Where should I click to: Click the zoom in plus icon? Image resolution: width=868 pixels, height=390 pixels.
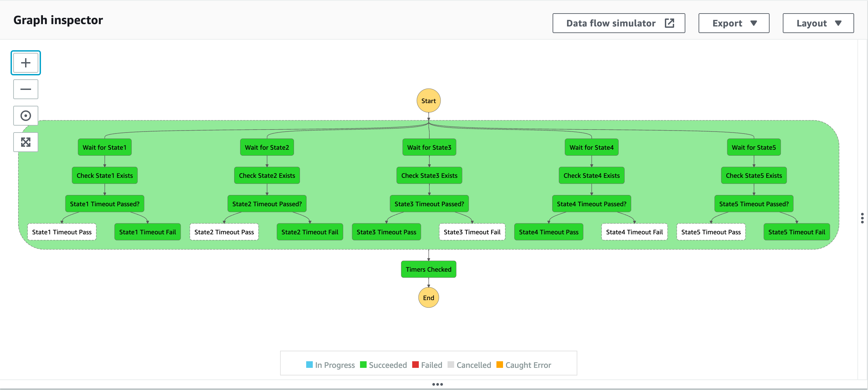pyautogui.click(x=26, y=63)
